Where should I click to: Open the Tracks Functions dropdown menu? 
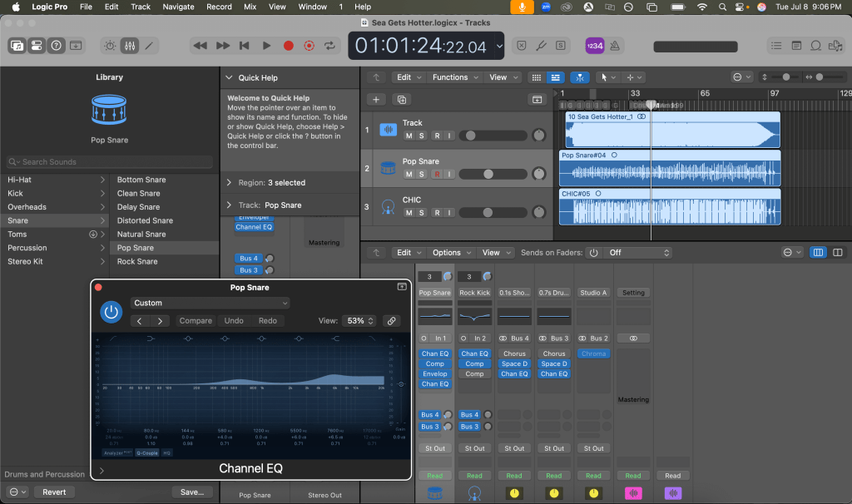tap(455, 77)
